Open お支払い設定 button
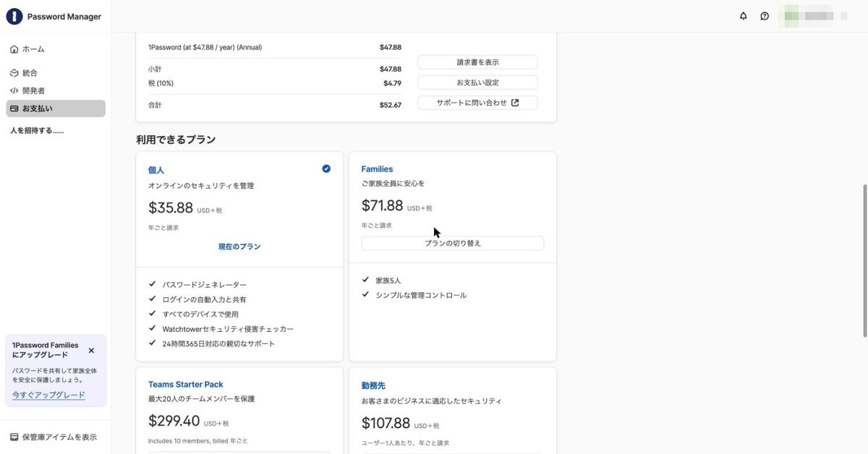 [x=477, y=82]
